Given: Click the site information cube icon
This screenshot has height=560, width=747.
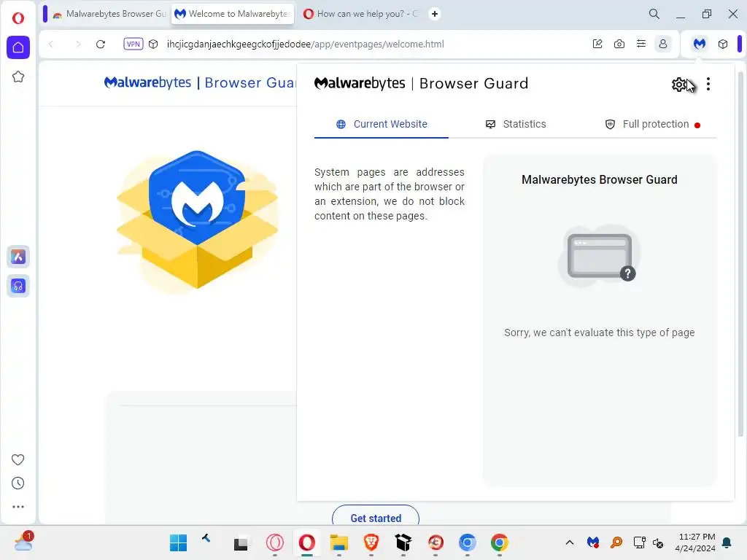Looking at the screenshot, I should [x=153, y=44].
